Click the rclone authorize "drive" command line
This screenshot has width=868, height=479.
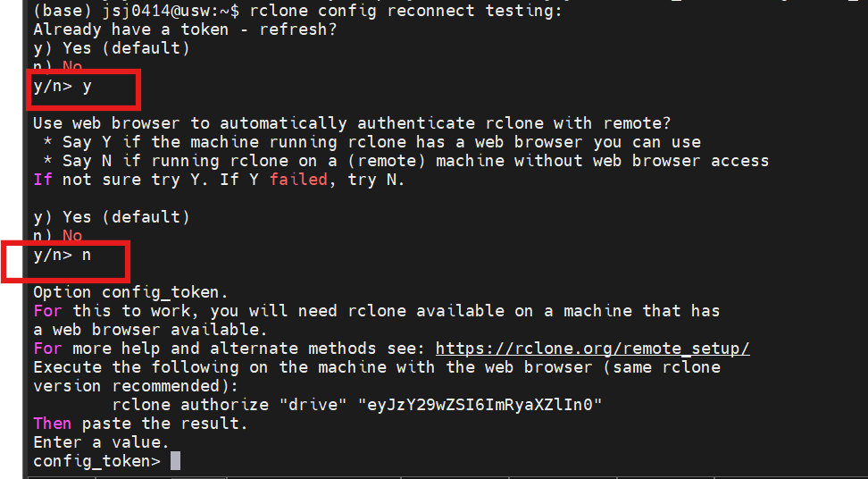[357, 405]
